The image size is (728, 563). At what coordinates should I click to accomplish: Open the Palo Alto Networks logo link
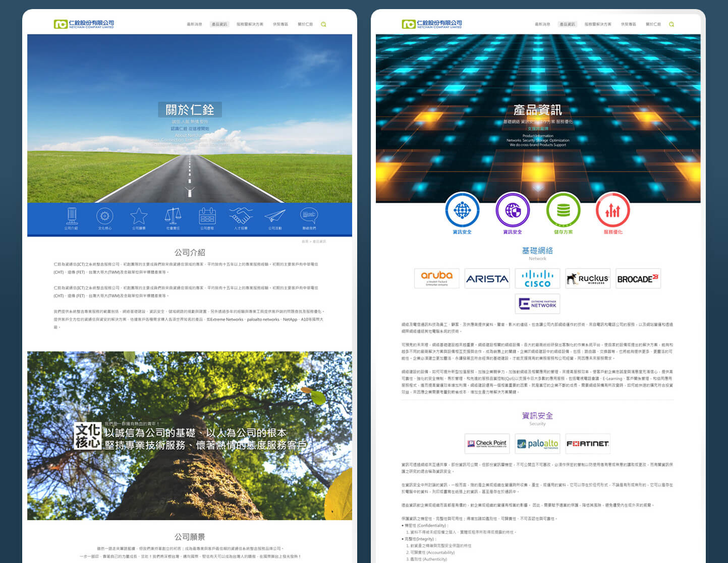tap(537, 443)
